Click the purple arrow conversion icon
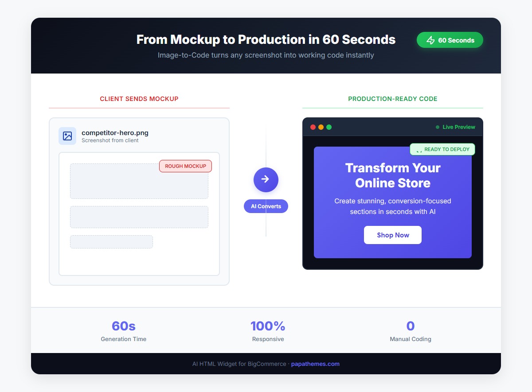The width and height of the screenshot is (532, 392). point(266,180)
